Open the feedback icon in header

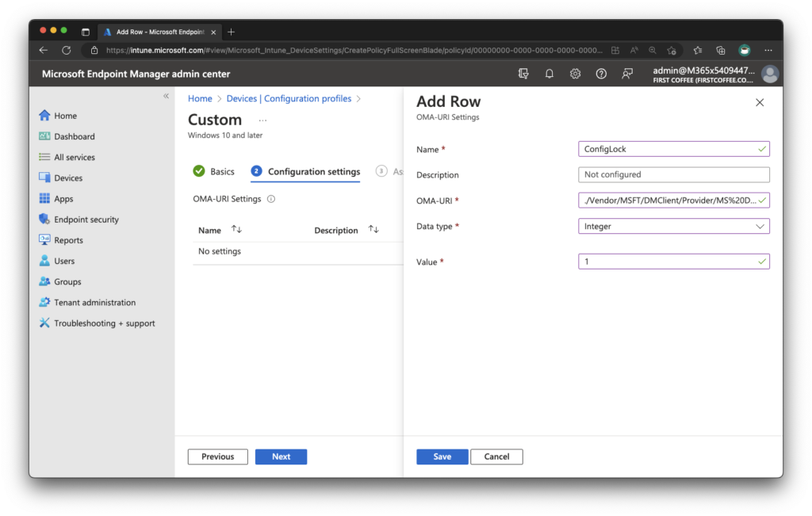click(x=627, y=74)
